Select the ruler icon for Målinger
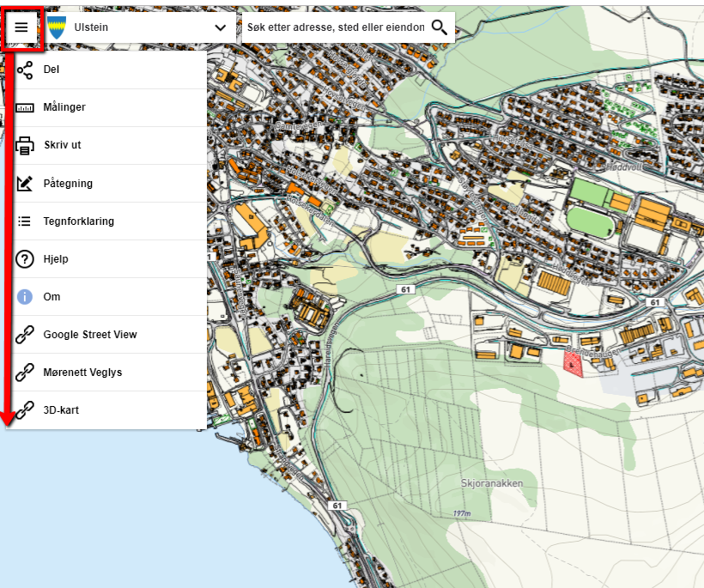This screenshot has width=704, height=588. click(x=25, y=108)
